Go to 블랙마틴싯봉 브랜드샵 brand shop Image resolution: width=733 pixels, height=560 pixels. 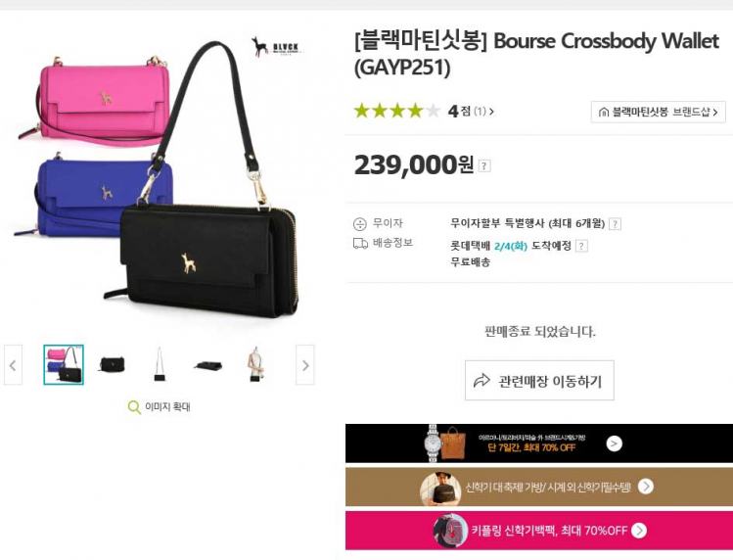pos(659,113)
